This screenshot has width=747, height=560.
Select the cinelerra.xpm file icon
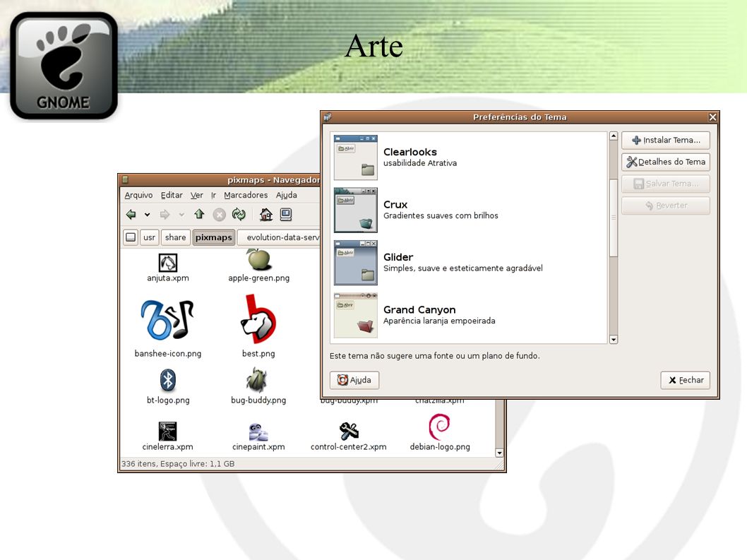click(x=168, y=431)
